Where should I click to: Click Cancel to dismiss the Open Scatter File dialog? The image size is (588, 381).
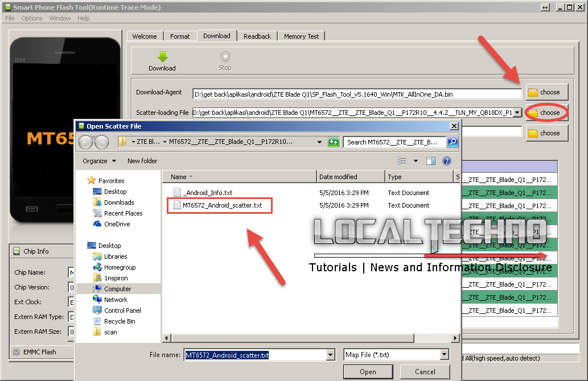coord(425,371)
